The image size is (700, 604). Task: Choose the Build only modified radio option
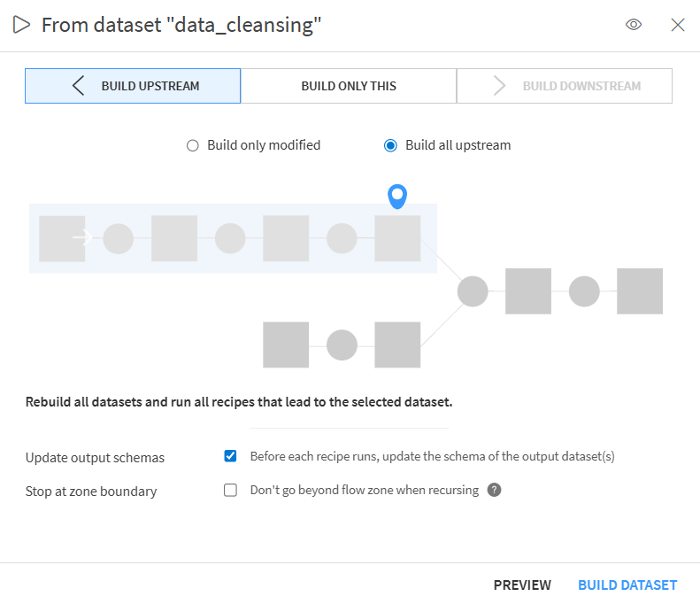[193, 145]
